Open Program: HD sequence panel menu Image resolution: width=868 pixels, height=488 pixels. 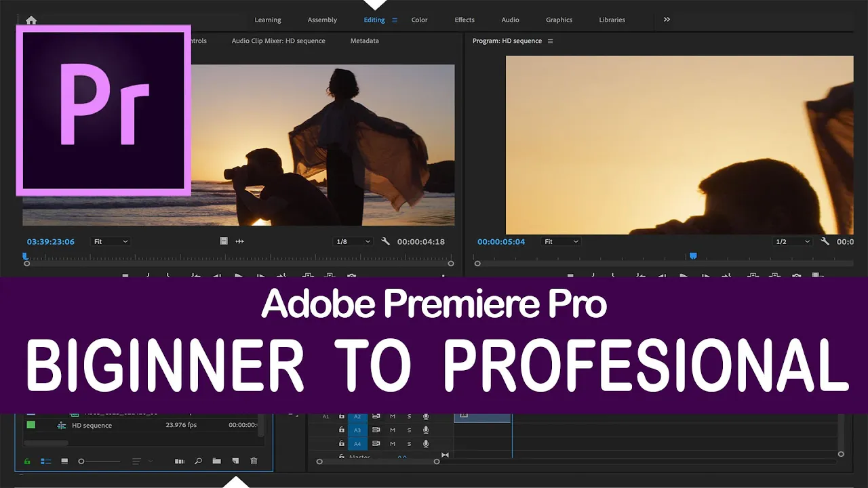tap(550, 41)
